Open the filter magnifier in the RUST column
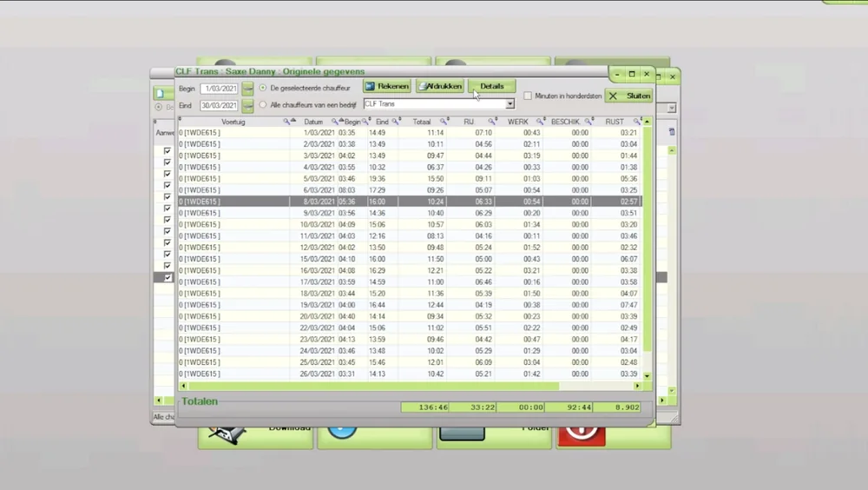Image resolution: width=868 pixels, height=490 pixels. (636, 122)
